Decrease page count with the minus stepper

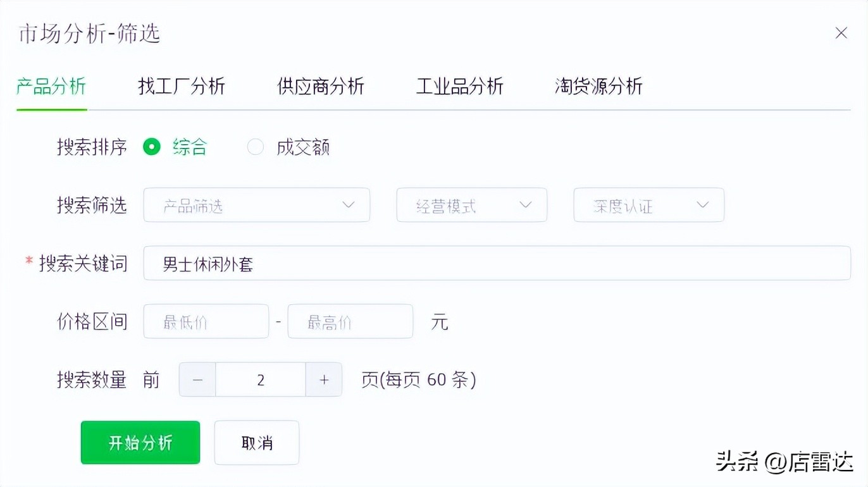tap(197, 379)
